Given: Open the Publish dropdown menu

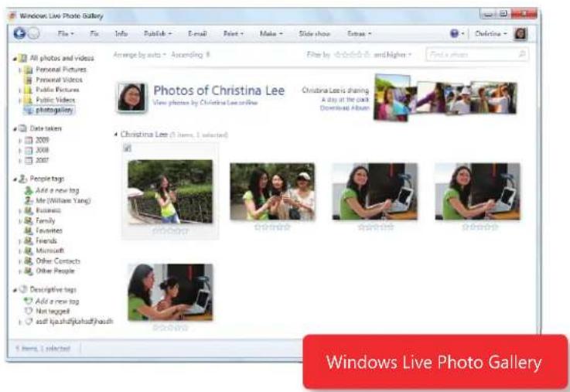Looking at the screenshot, I should pyautogui.click(x=158, y=33).
